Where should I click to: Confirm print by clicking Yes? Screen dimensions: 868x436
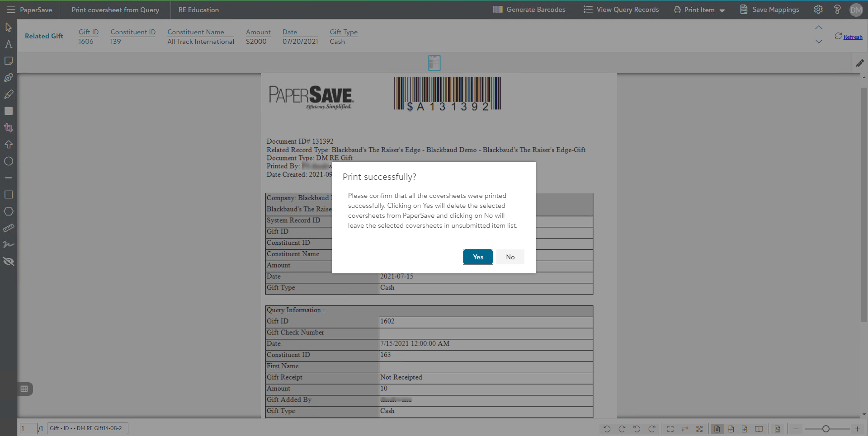478,257
